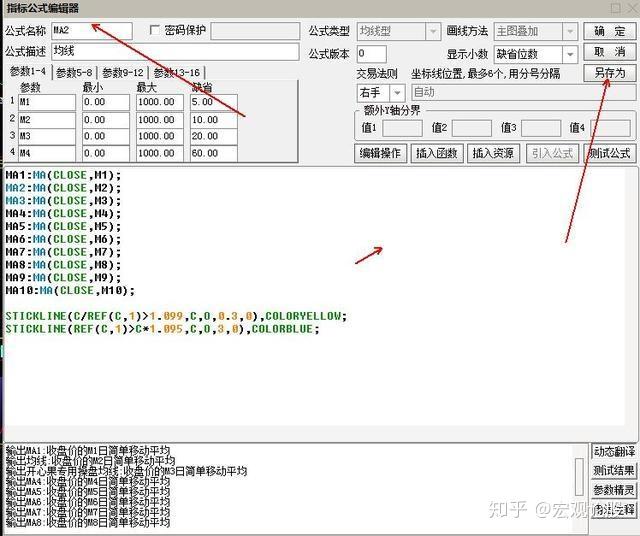Click the code line MA10:MA(CLOSE,M10);

tap(70, 291)
